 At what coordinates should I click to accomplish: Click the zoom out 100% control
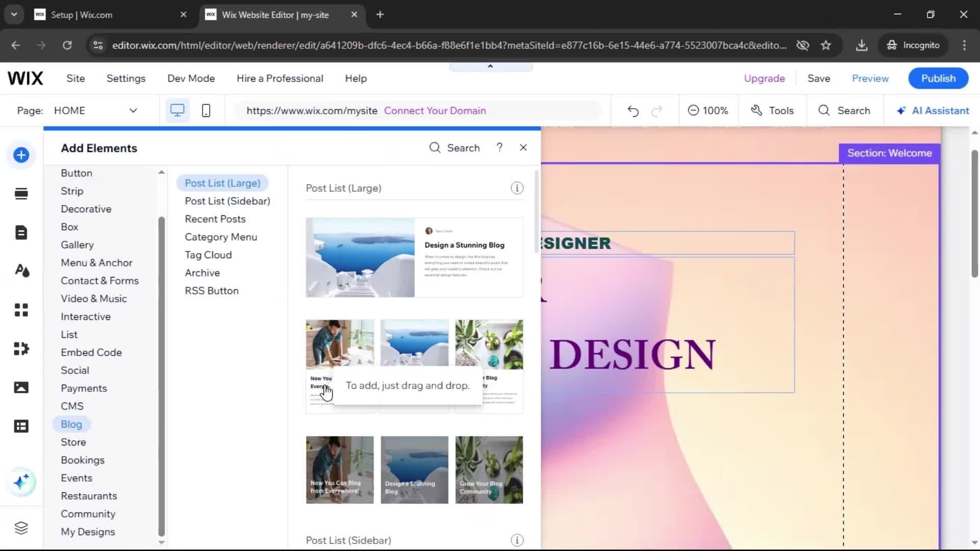(708, 111)
